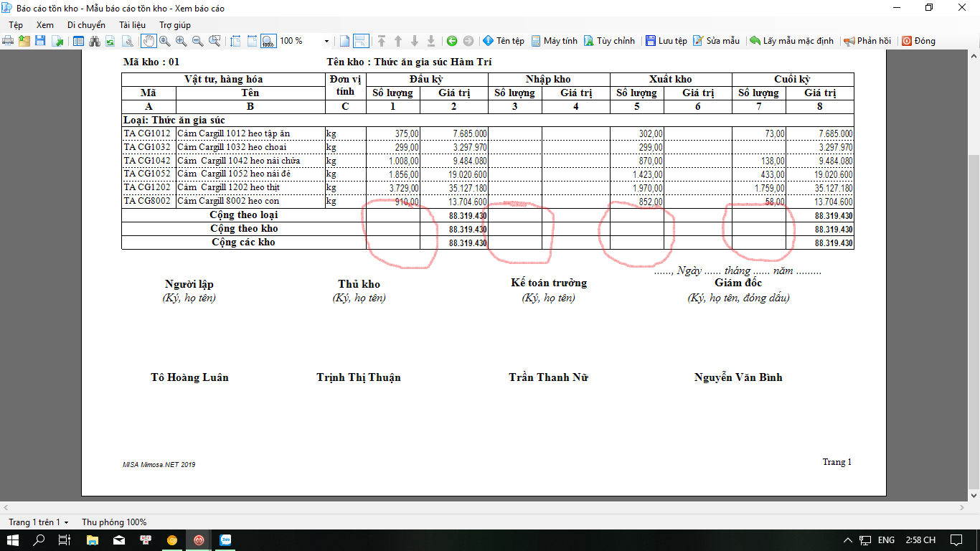Go to the previous page arrow

(398, 41)
